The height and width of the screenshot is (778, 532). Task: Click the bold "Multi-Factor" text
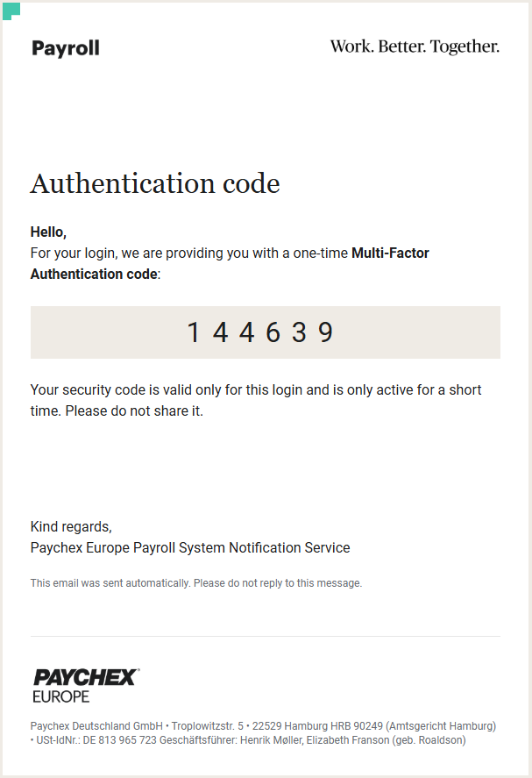[x=390, y=253]
